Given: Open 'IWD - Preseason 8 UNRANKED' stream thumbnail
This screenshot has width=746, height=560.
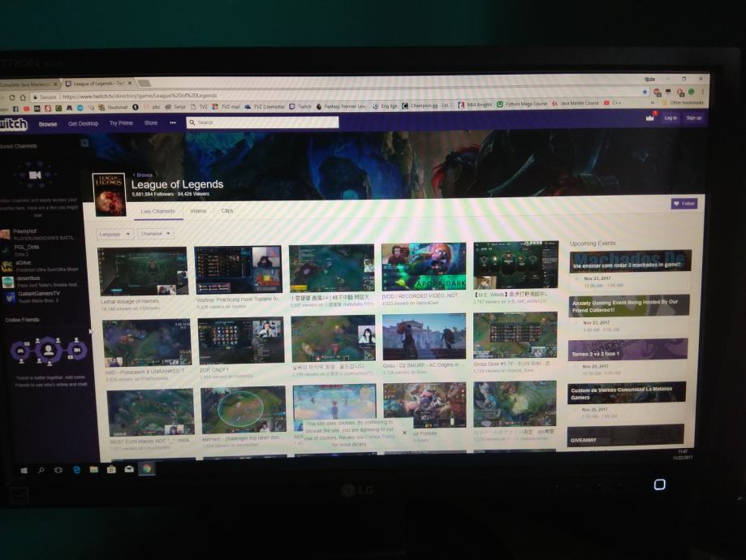Looking at the screenshot, I should (x=147, y=343).
